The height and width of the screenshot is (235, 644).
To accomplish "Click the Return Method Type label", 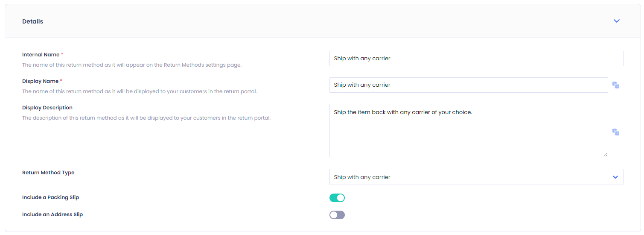I will 48,173.
